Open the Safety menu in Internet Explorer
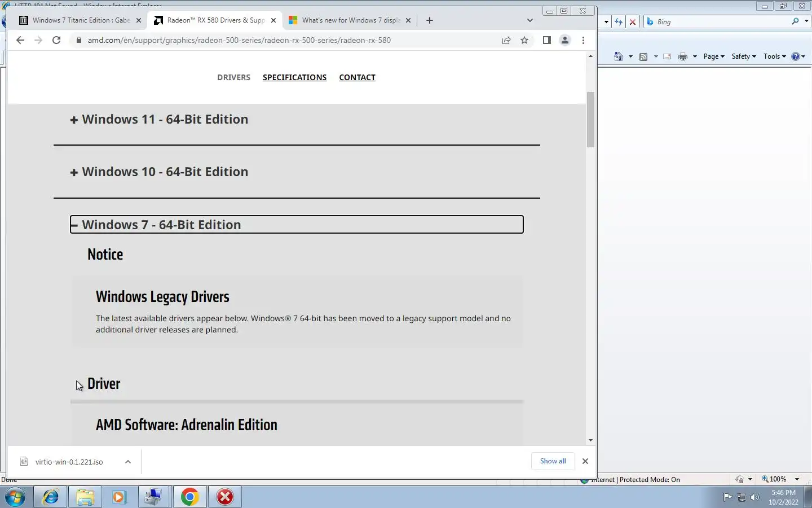 click(744, 56)
